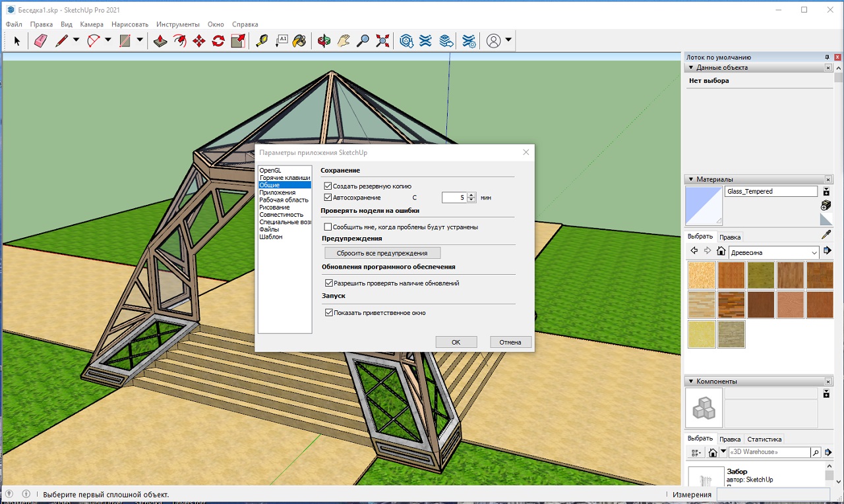Select the Paint Bucket tool
This screenshot has height=504, width=844.
coord(299,41)
